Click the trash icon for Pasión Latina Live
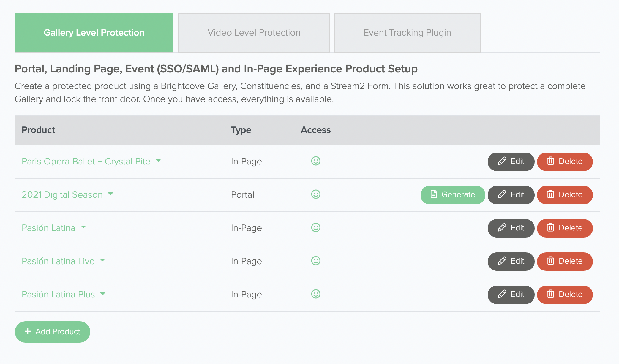 pyautogui.click(x=551, y=261)
